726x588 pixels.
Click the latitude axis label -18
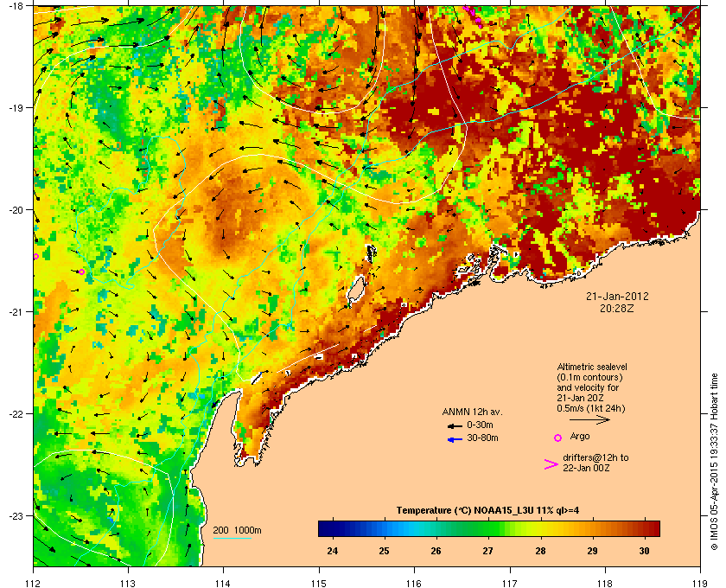(x=16, y=6)
